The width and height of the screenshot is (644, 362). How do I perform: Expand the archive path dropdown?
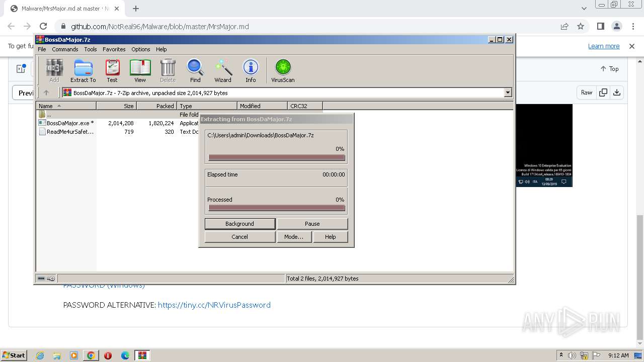tap(508, 93)
